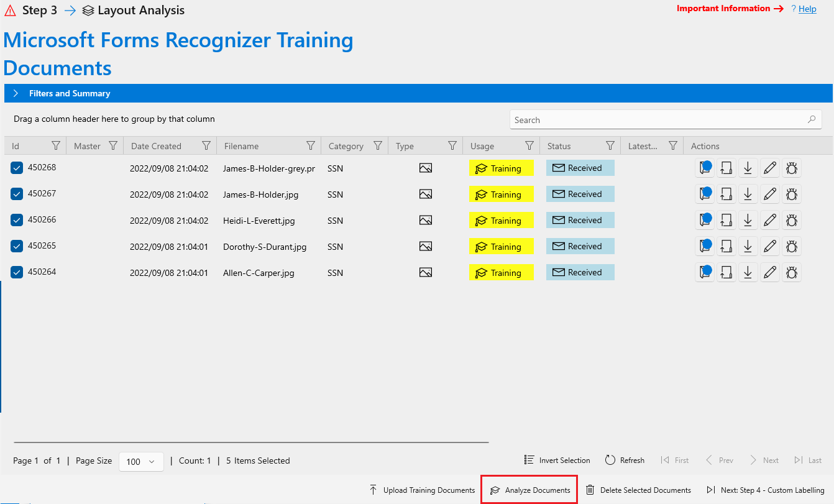834x504 pixels.
Task: Click the bug icon for row 450265
Action: pyautogui.click(x=792, y=246)
